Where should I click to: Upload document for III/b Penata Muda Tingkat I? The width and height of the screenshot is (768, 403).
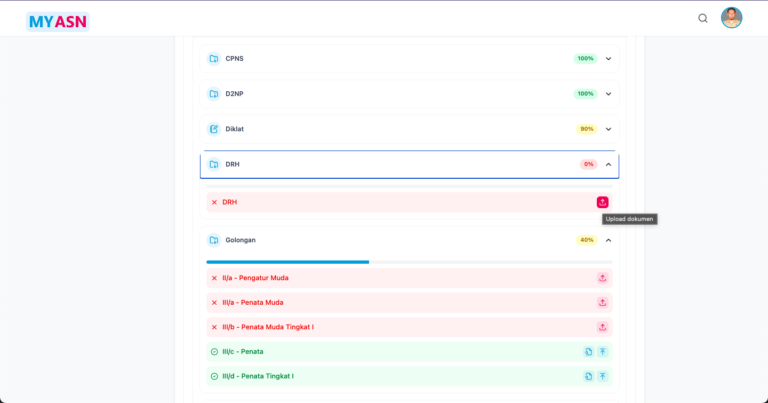coord(602,327)
